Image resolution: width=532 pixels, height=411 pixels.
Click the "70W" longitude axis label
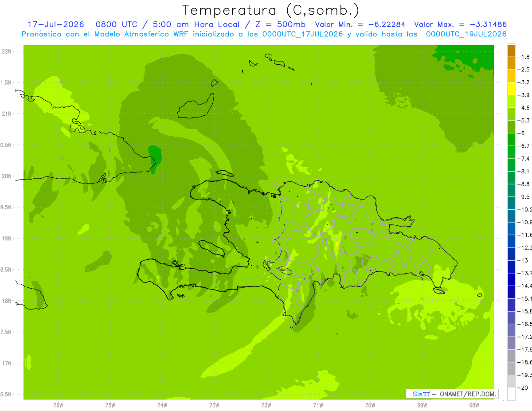(370, 405)
